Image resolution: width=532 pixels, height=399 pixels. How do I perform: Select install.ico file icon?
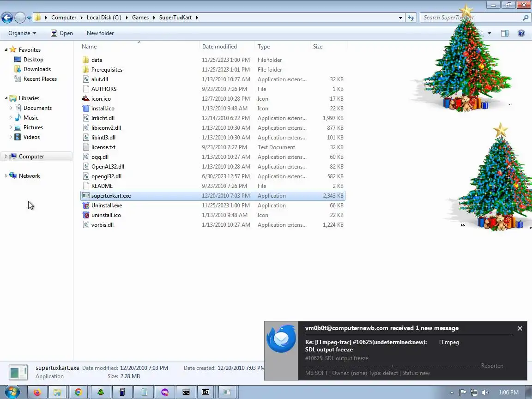[86, 109]
